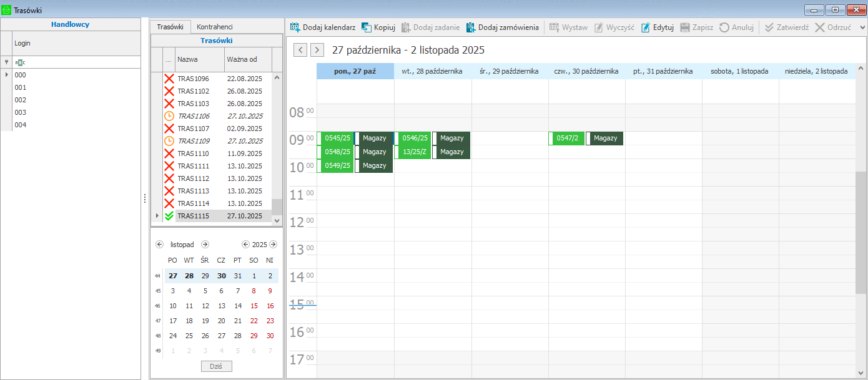The height and width of the screenshot is (380, 868).
Task: Click red X icon beside TRAS1096
Action: (x=169, y=79)
